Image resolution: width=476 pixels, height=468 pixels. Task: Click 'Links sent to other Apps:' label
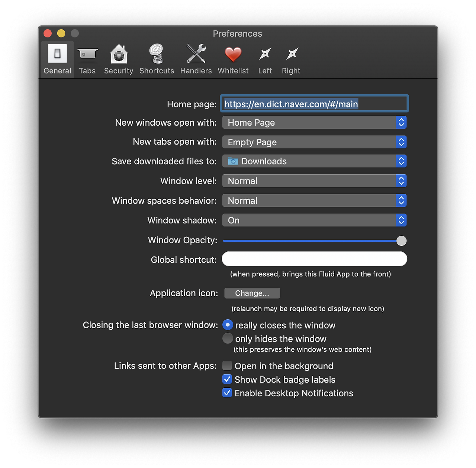[165, 366]
